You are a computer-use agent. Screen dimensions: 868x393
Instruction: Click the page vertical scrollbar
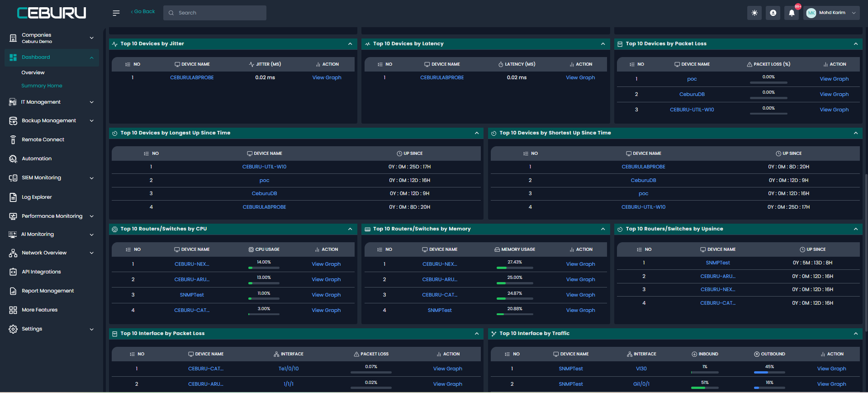click(x=866, y=254)
